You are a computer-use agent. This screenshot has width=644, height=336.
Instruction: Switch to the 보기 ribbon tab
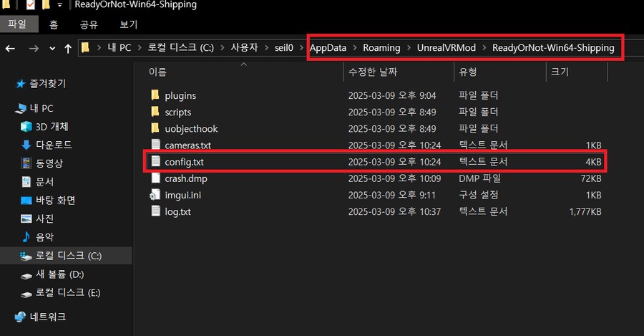129,24
